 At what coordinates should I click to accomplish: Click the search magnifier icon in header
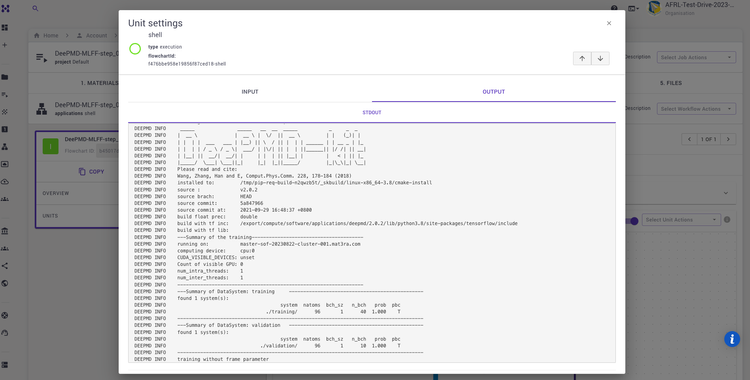point(35,9)
